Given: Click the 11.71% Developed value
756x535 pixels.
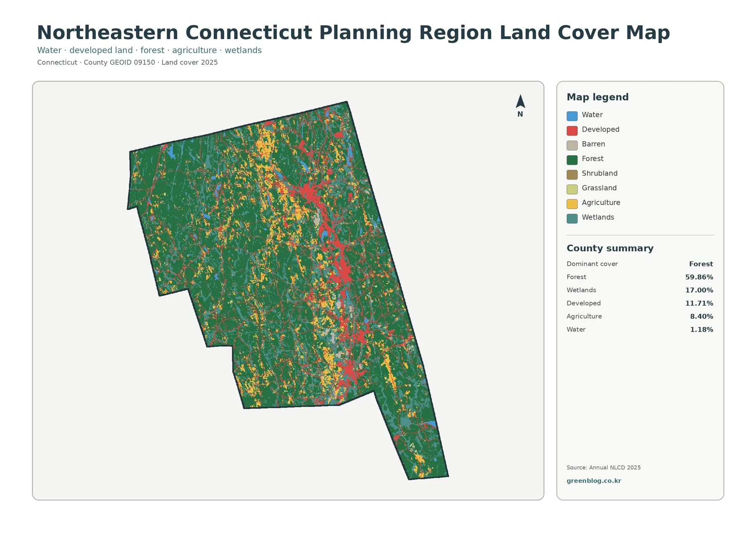Looking at the screenshot, I should tap(699, 303).
